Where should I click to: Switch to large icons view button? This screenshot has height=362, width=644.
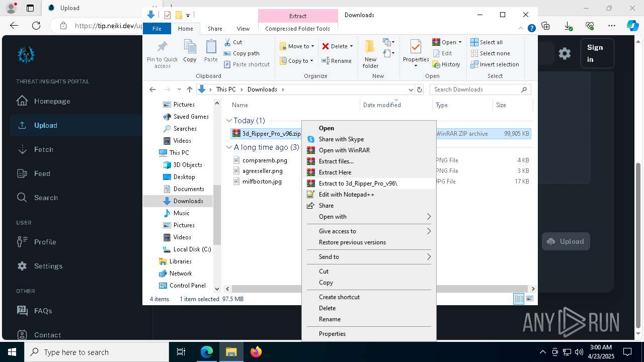530,299
